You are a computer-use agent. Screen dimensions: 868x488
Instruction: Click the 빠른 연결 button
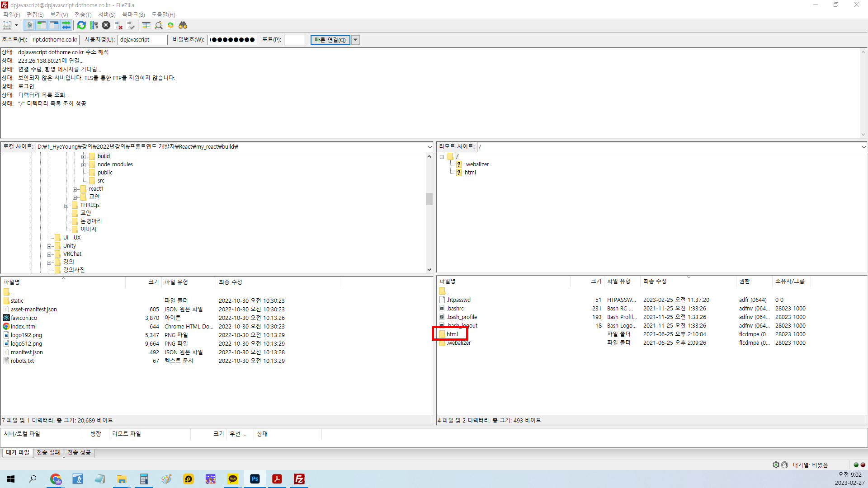(x=330, y=40)
